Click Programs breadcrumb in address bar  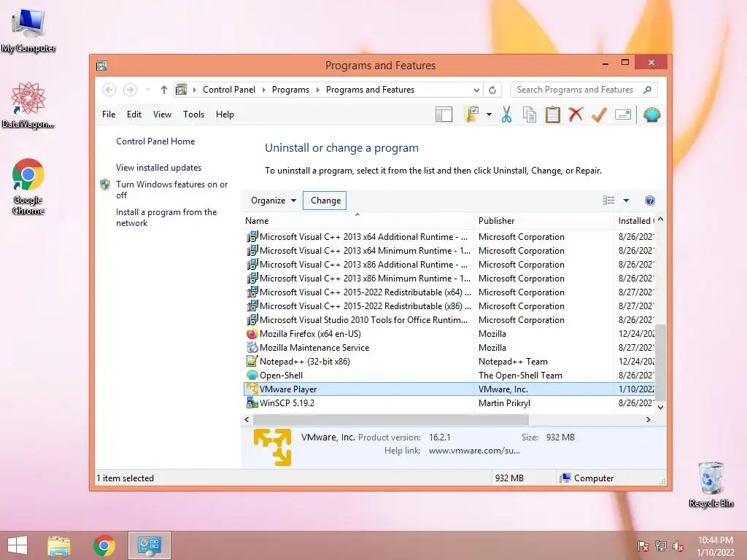[290, 90]
